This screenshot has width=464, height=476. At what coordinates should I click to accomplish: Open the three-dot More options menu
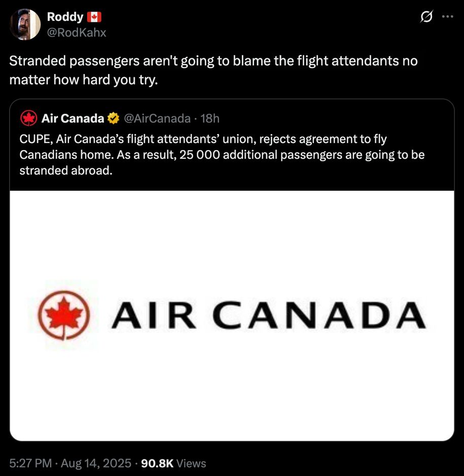pos(447,17)
